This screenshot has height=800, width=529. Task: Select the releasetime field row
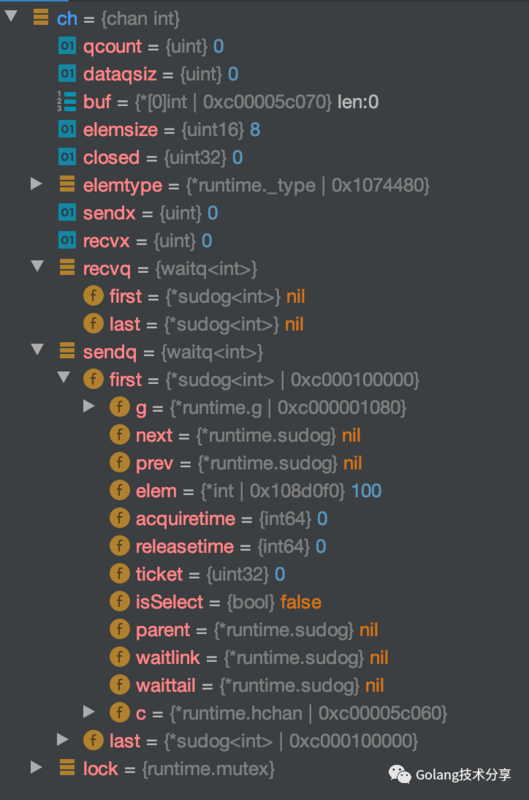[x=218, y=546]
